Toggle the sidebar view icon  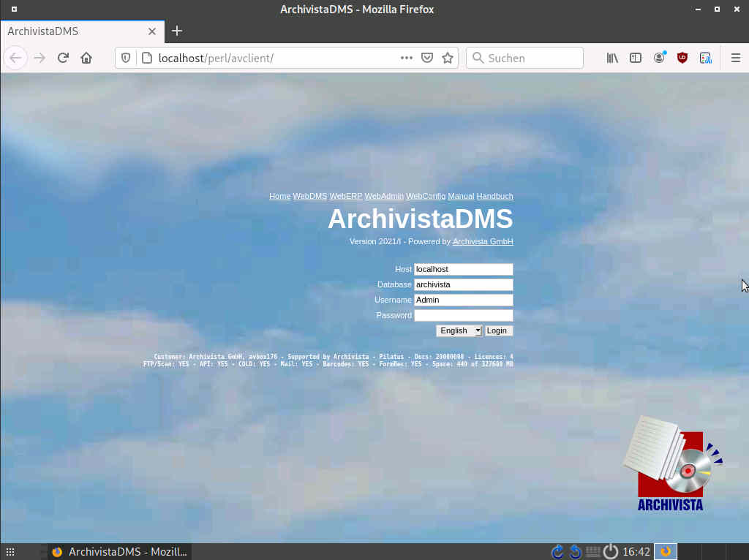[636, 58]
